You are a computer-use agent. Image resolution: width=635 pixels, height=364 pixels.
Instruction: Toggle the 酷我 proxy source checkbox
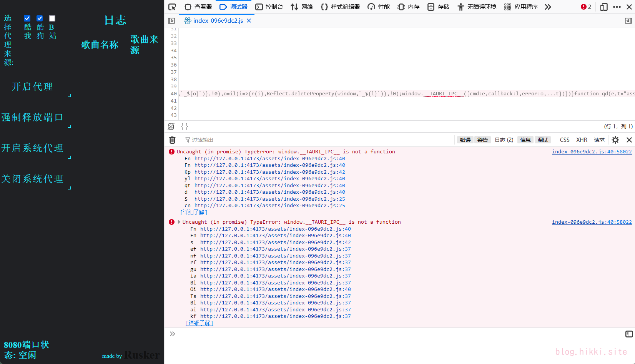coord(27,18)
